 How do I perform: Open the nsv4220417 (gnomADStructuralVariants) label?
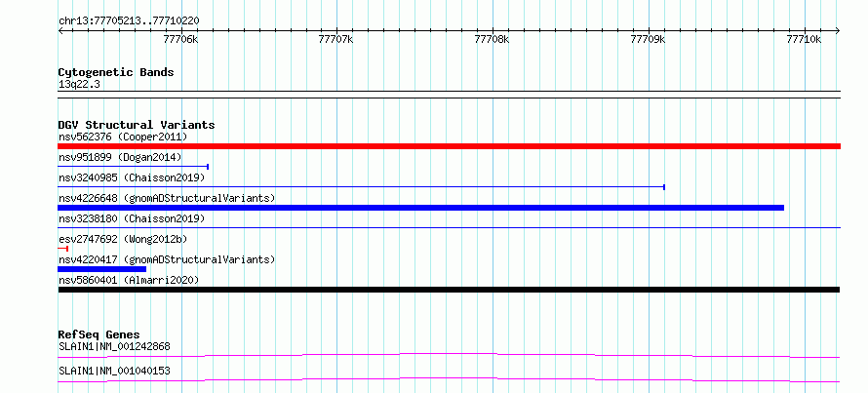tap(167, 259)
